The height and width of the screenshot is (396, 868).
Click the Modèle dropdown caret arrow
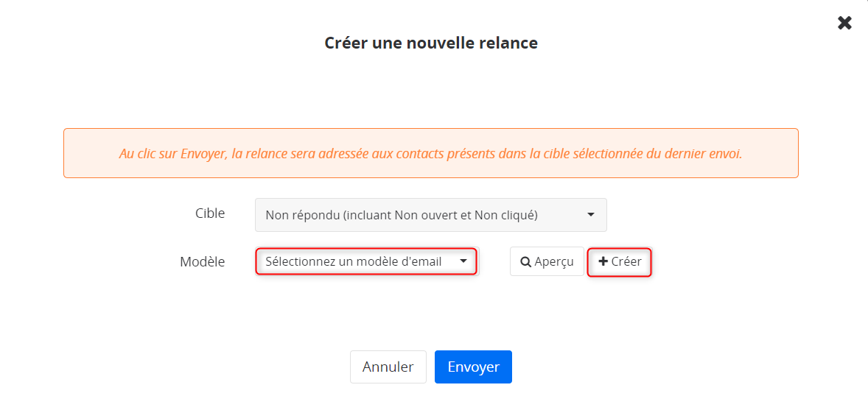(463, 261)
